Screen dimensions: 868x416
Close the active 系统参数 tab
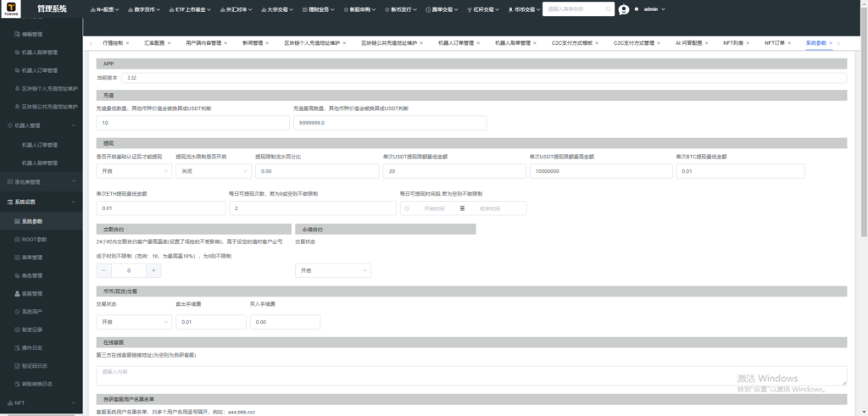831,42
